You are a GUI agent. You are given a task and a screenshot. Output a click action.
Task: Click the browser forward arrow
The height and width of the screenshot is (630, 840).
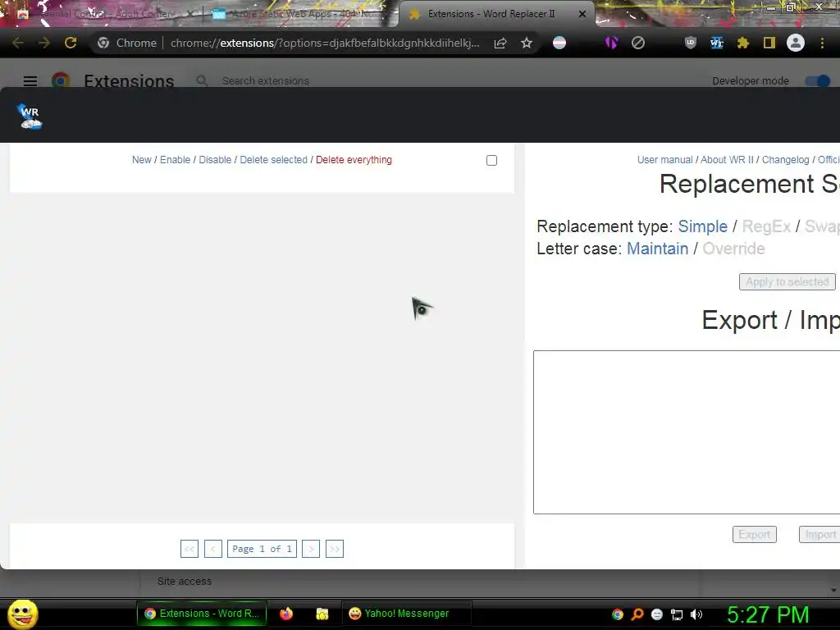coord(44,43)
